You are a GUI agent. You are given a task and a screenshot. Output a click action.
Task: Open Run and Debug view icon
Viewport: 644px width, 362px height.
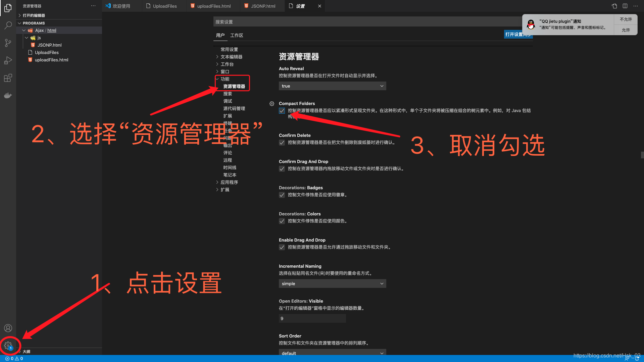point(8,60)
